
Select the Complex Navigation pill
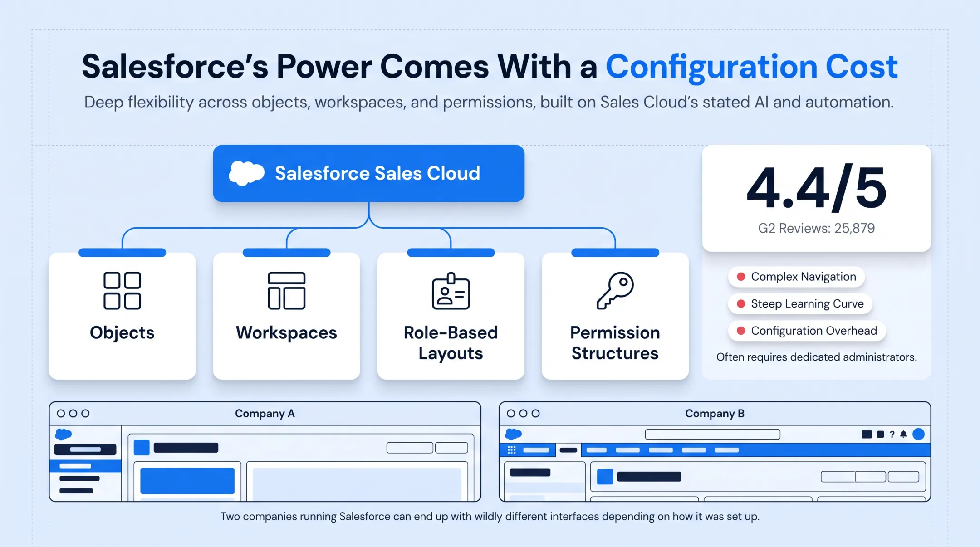tap(796, 277)
